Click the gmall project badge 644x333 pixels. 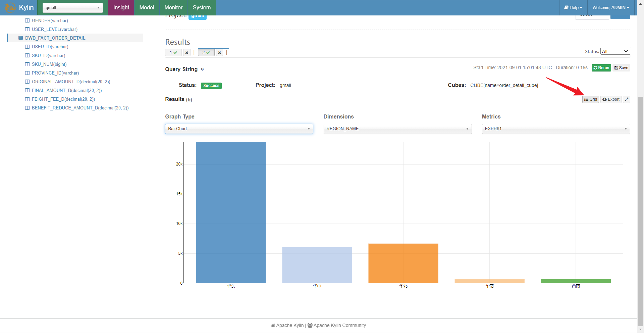coord(198,17)
